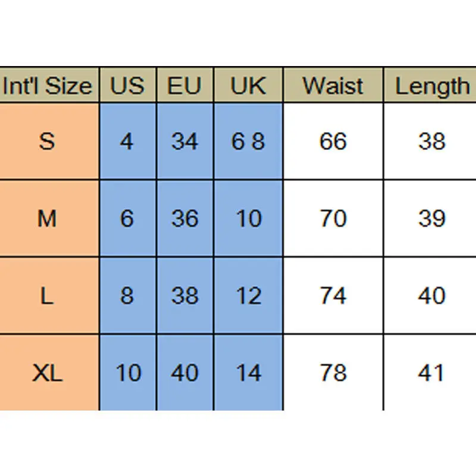Click UK value 6 8 cell
Screen dimensions: 476x476
[248, 141]
